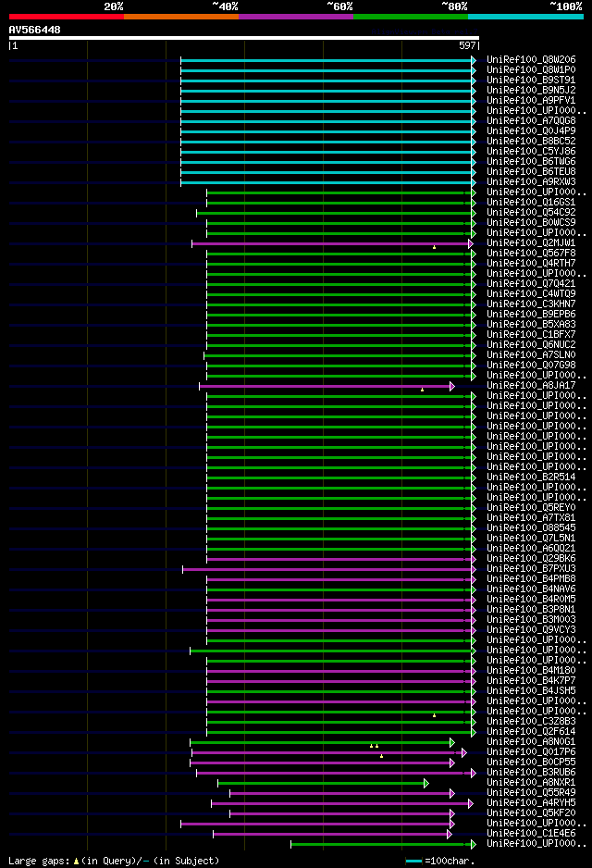Select the UniRef100_B6TWG6 label

tap(531, 161)
